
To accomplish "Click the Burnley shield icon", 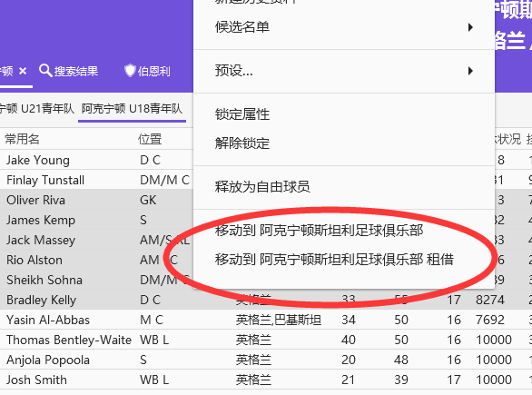I will coord(130,71).
